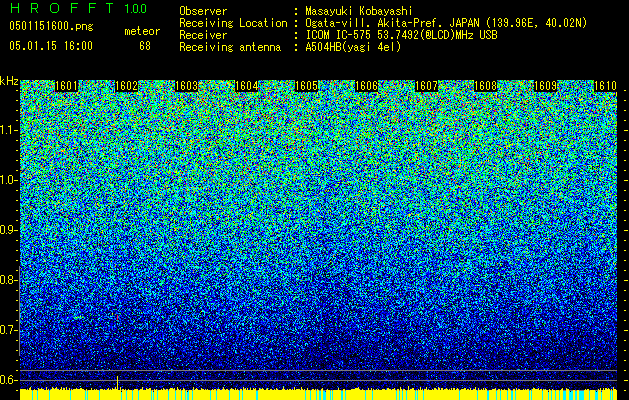Click the Observer label
This screenshot has width=629, height=400.
pos(203,11)
